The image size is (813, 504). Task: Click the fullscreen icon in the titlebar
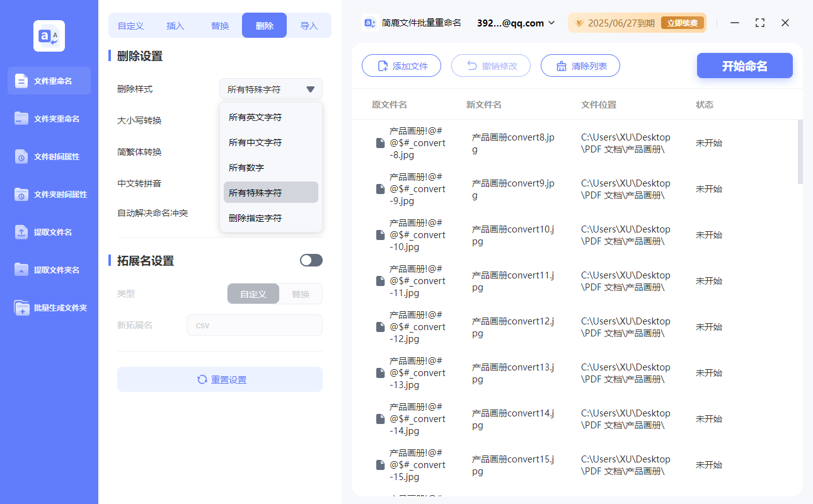[759, 23]
